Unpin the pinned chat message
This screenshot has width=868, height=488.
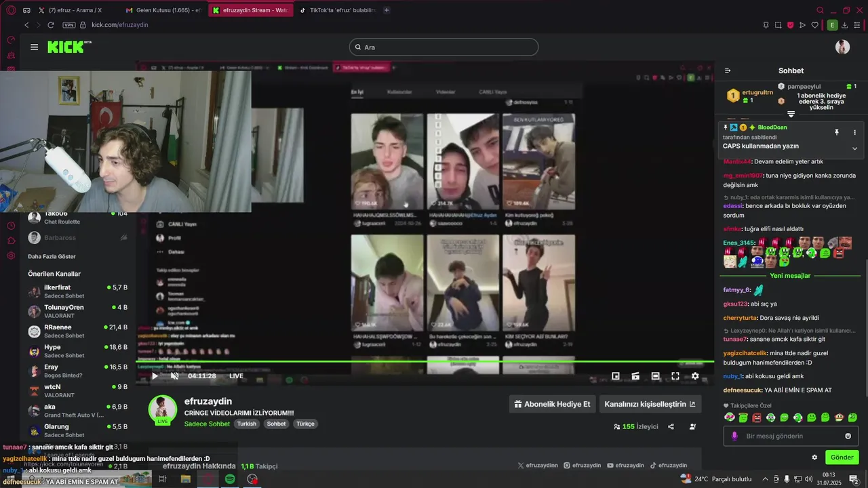tap(837, 132)
